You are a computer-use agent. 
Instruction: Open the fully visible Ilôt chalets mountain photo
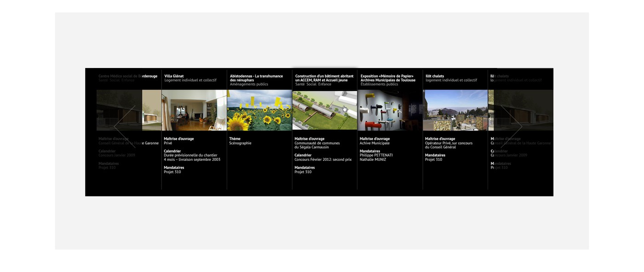455,110
